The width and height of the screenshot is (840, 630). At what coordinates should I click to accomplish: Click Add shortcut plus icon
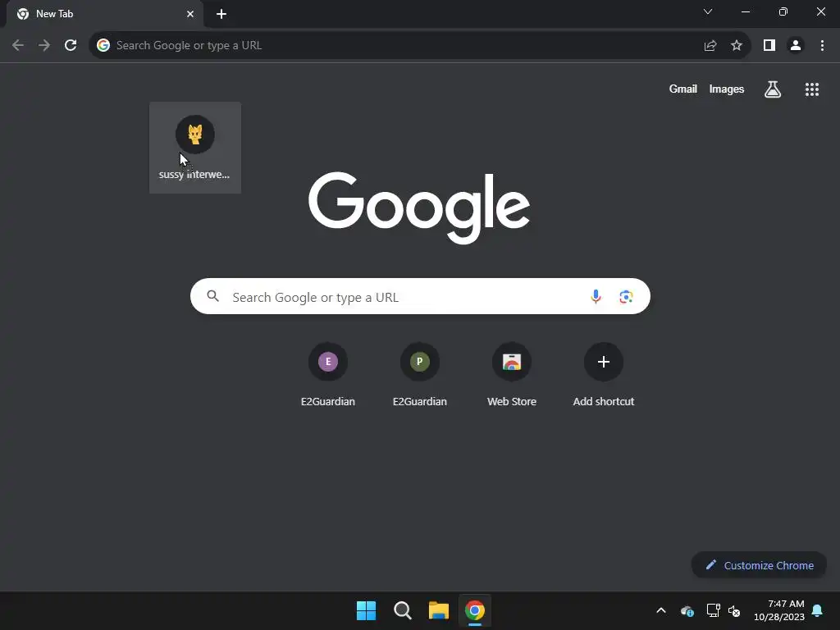tap(604, 362)
